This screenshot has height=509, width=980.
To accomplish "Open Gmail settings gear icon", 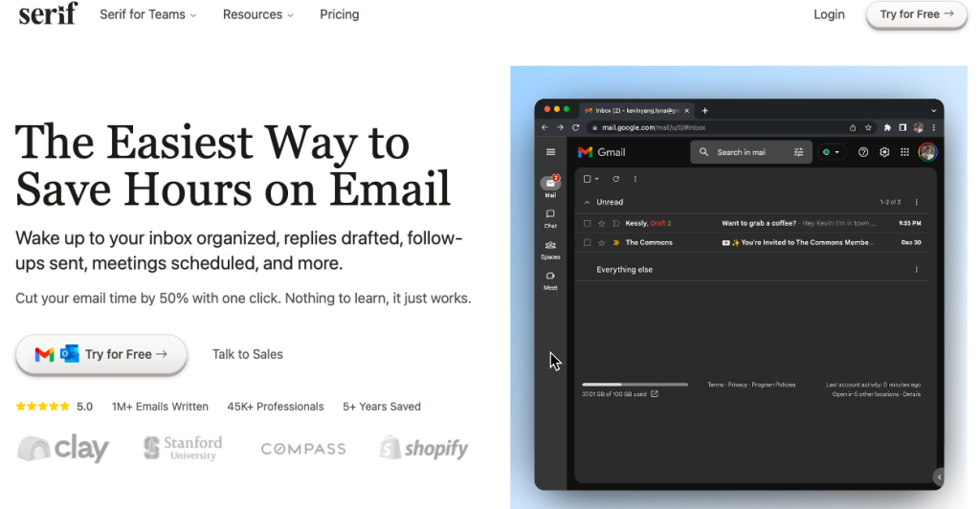I will (884, 152).
